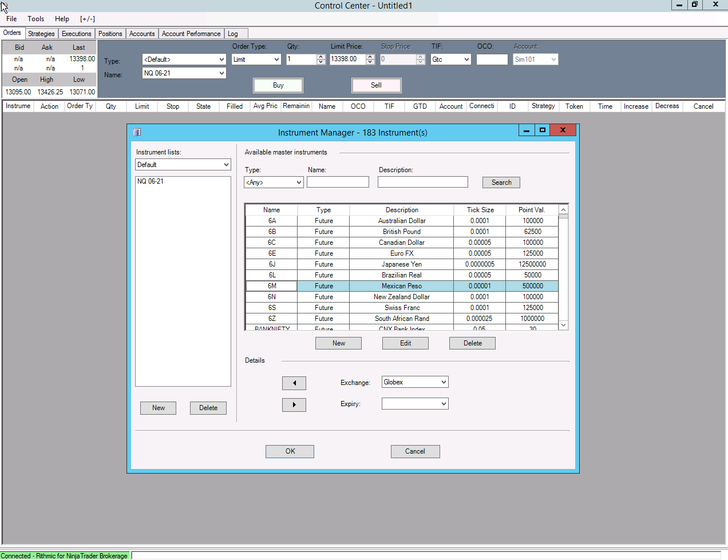
Task: Select the New Zealand Dollar row
Action: [402, 297]
